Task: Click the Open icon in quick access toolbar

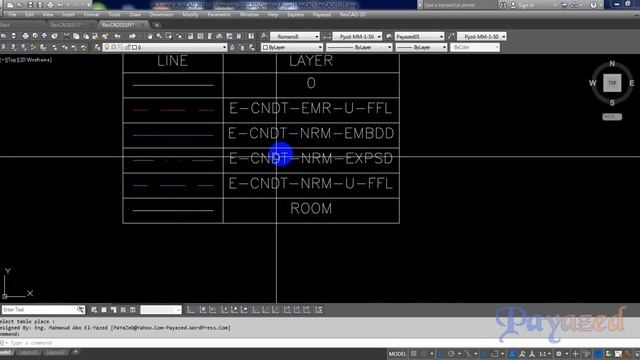Action: (20, 5)
